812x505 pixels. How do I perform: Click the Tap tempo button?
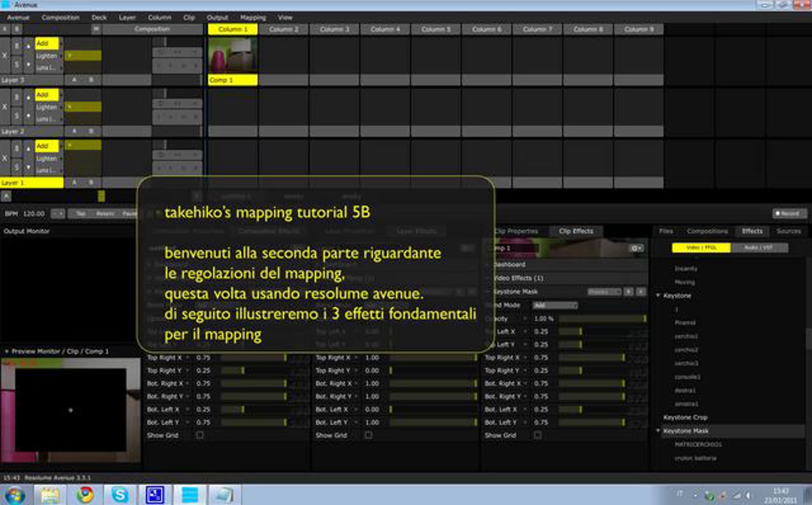click(x=81, y=214)
